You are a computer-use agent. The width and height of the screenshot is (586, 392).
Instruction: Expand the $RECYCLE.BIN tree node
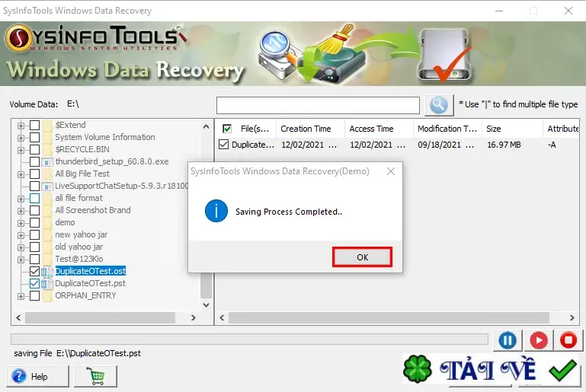(21, 150)
